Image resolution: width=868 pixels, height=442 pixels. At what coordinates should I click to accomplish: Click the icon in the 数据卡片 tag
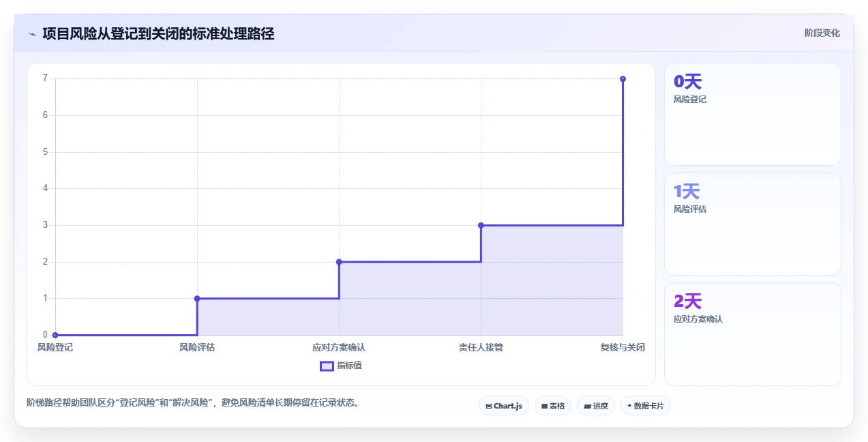point(629,406)
